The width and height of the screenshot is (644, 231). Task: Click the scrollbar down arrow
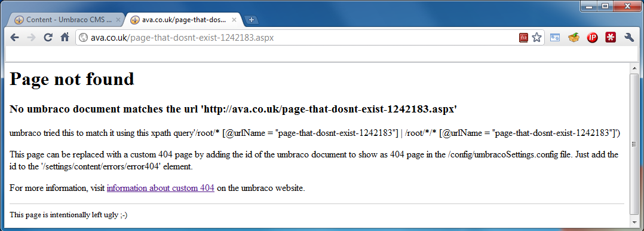point(634,223)
